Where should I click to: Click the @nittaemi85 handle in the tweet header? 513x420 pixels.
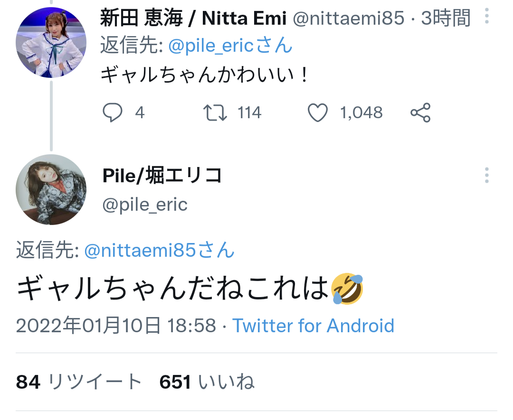click(349, 18)
